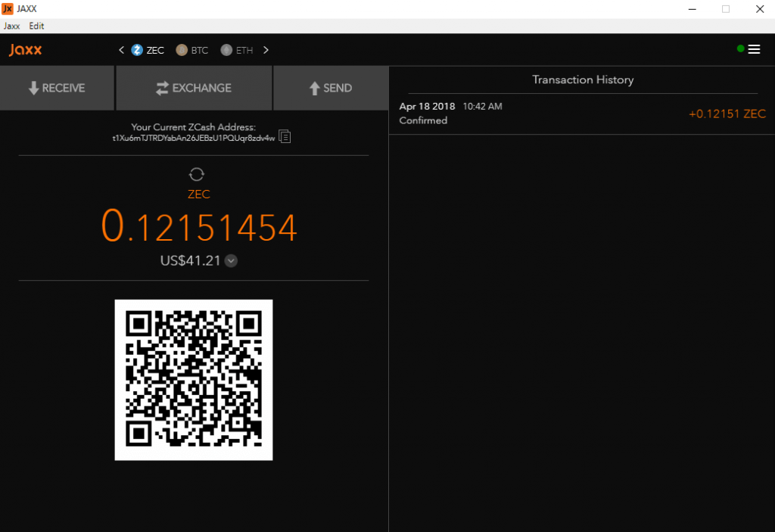Click the refresh balance icon above ZEC
775x532 pixels.
(x=197, y=173)
